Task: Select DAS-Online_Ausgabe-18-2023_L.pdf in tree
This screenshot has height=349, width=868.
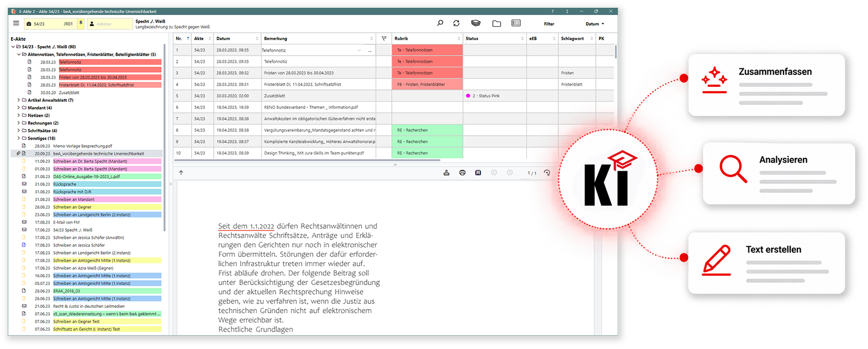Action: (x=107, y=176)
